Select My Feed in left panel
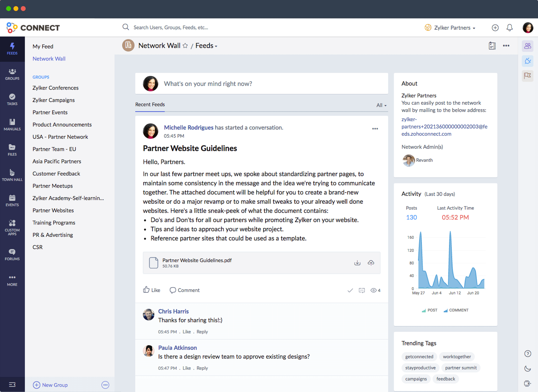The width and height of the screenshot is (538, 392). click(43, 46)
